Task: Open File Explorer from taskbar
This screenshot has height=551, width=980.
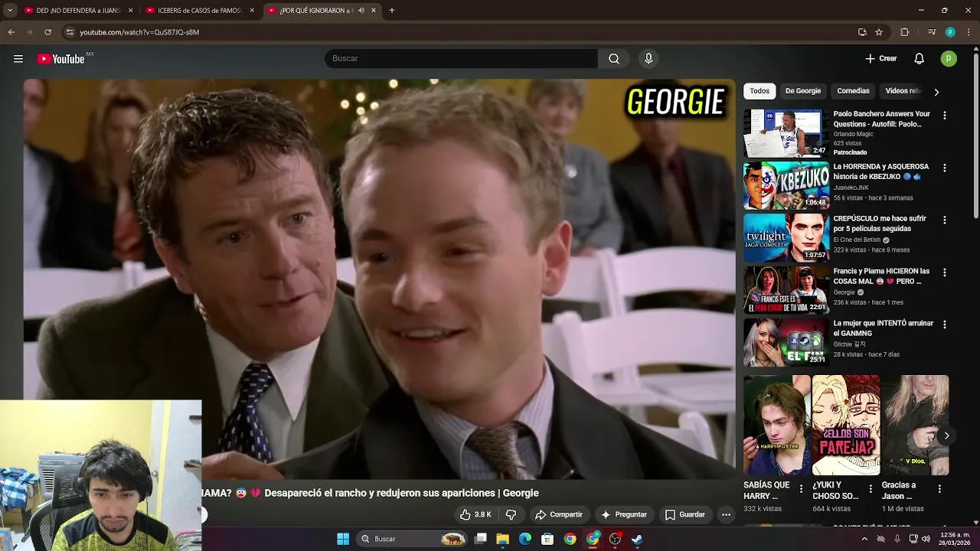Action: tap(502, 540)
